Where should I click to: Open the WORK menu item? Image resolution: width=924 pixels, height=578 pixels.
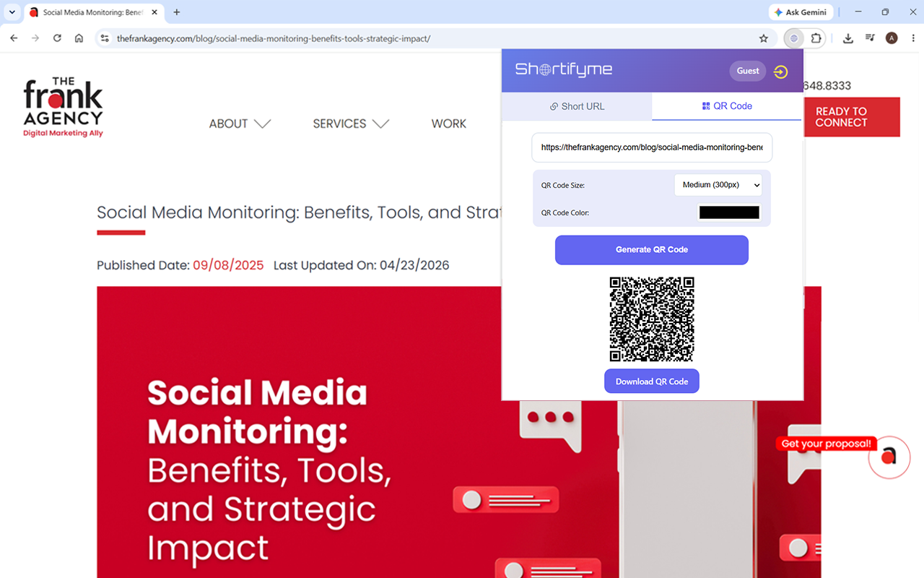pos(449,124)
